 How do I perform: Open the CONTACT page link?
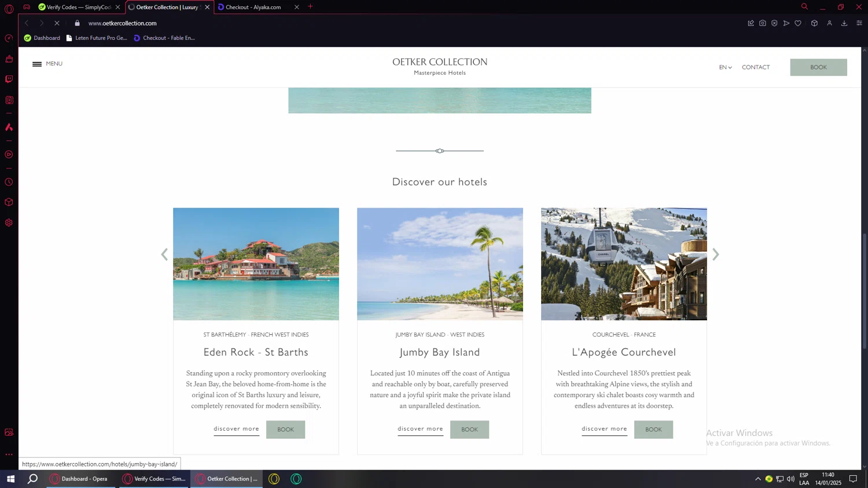click(x=756, y=67)
